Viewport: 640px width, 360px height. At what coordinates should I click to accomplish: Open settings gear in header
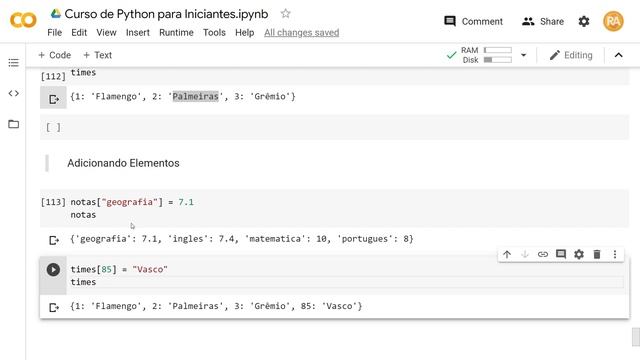tap(584, 21)
